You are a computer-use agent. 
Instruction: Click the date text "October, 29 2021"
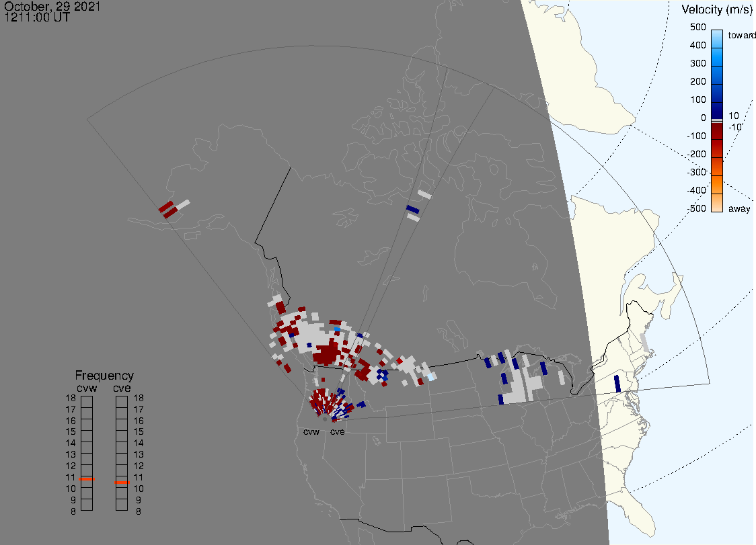pos(52,6)
